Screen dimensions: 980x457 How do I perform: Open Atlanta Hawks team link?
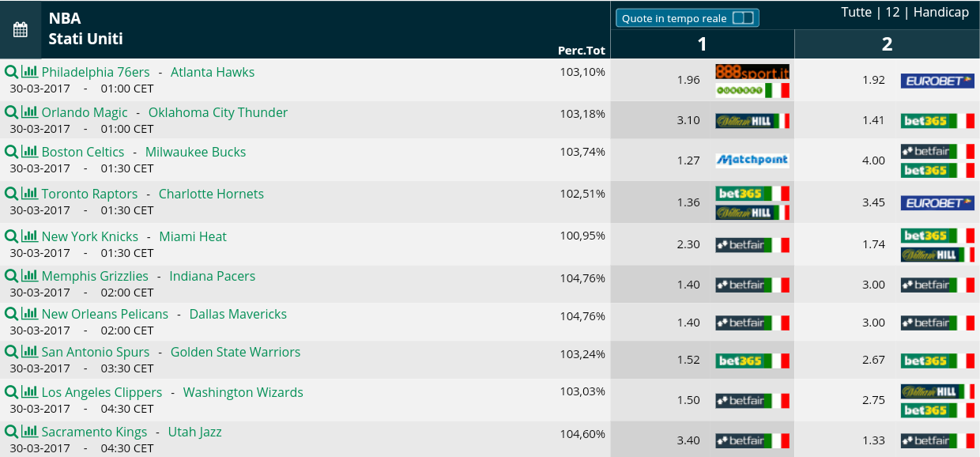[x=213, y=72]
